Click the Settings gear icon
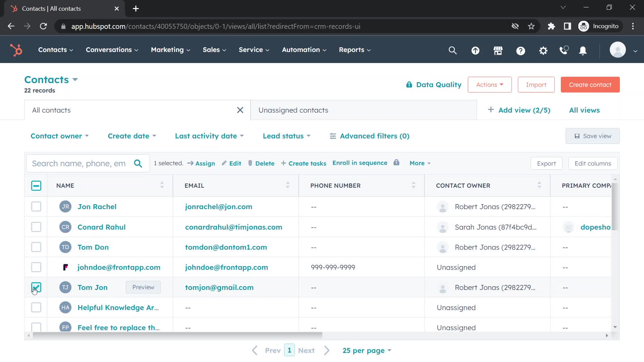The width and height of the screenshot is (644, 362). (543, 50)
